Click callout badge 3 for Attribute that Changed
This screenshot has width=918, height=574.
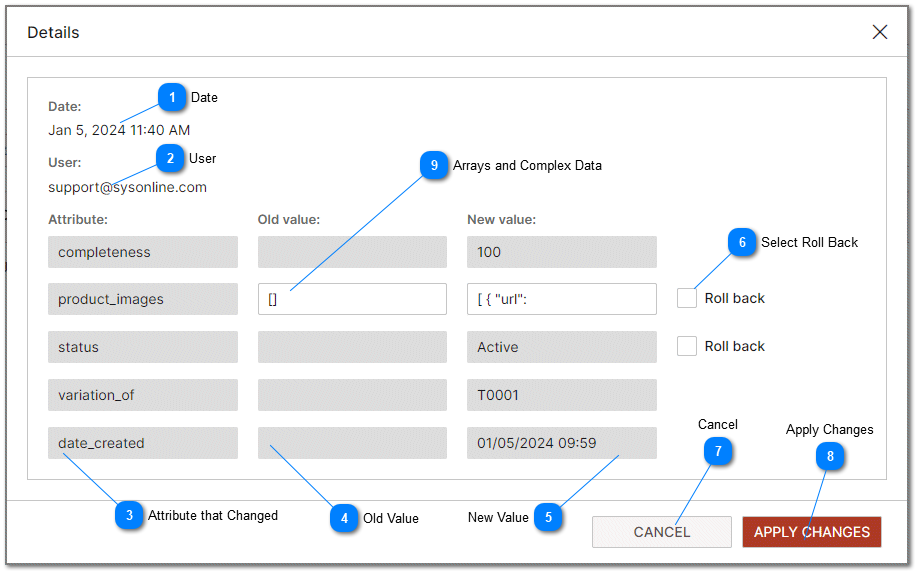(129, 516)
